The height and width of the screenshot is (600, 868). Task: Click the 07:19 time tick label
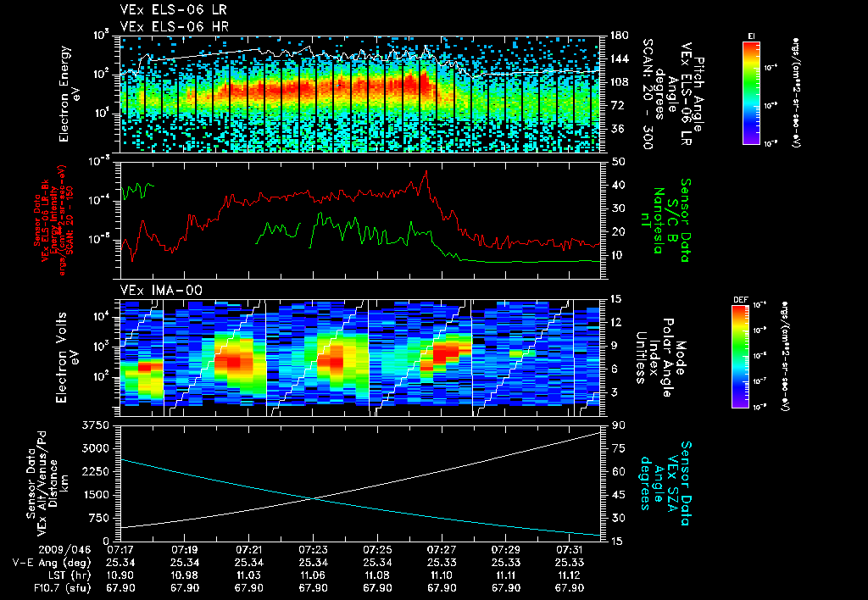184,550
